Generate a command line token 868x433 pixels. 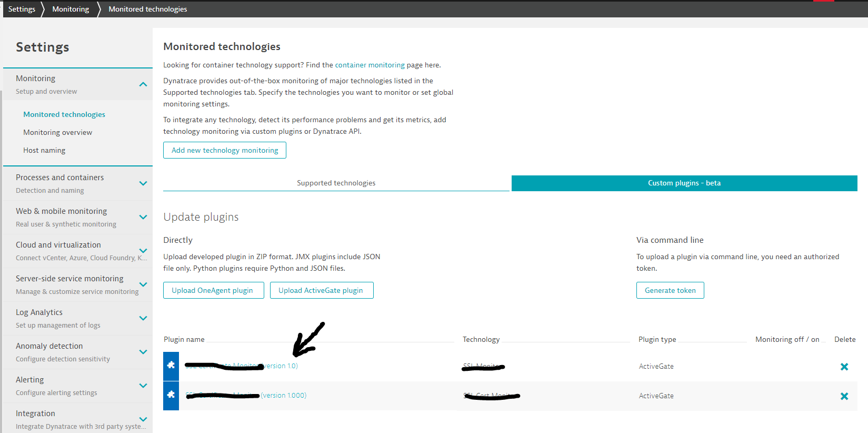pos(670,290)
